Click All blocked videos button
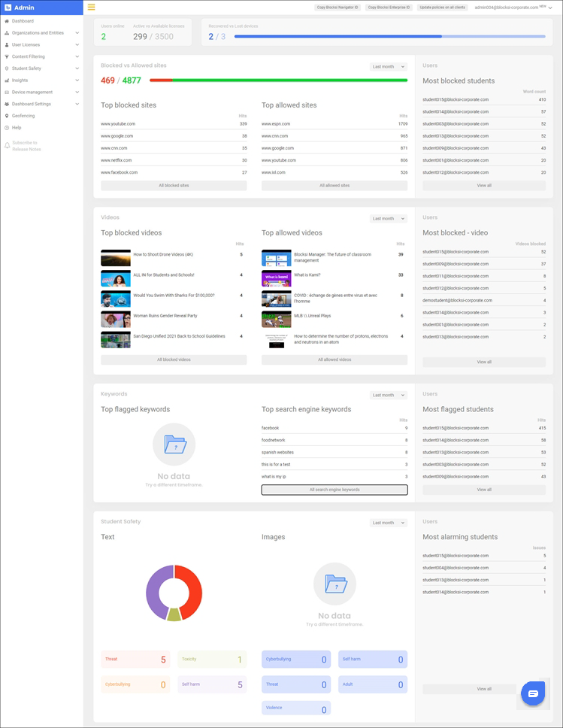Screen dimensions: 563x728 [x=174, y=359]
